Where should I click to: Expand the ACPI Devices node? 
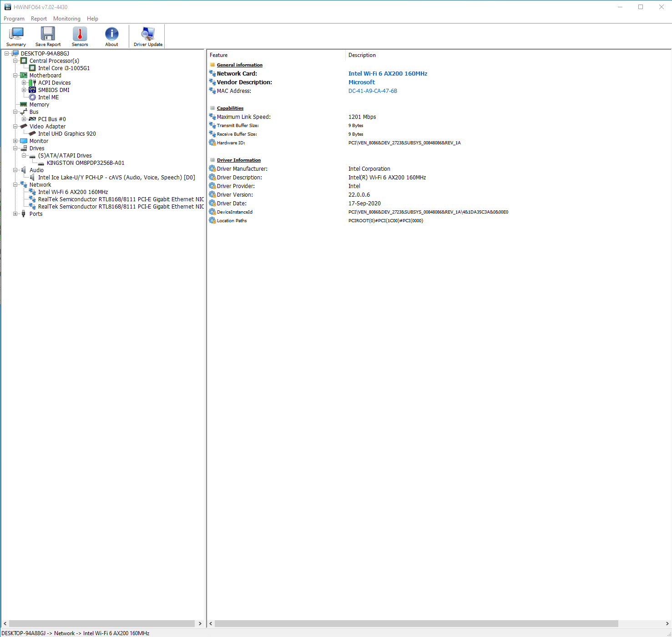click(24, 82)
